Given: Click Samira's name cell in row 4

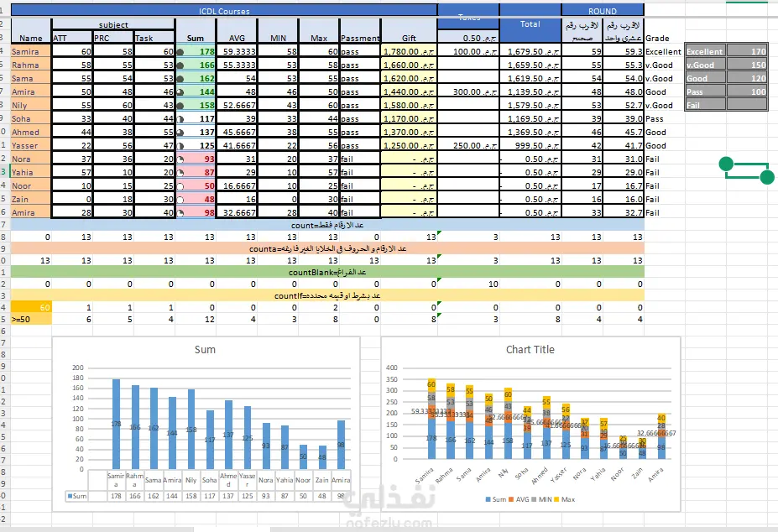Looking at the screenshot, I should (x=31, y=51).
